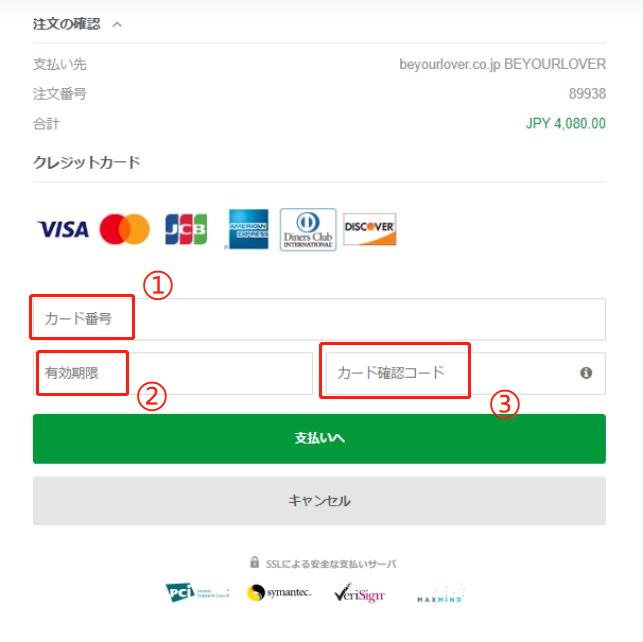Click the 注文の確認 heading
The width and height of the screenshot is (643, 642).
pyautogui.click(x=66, y=24)
